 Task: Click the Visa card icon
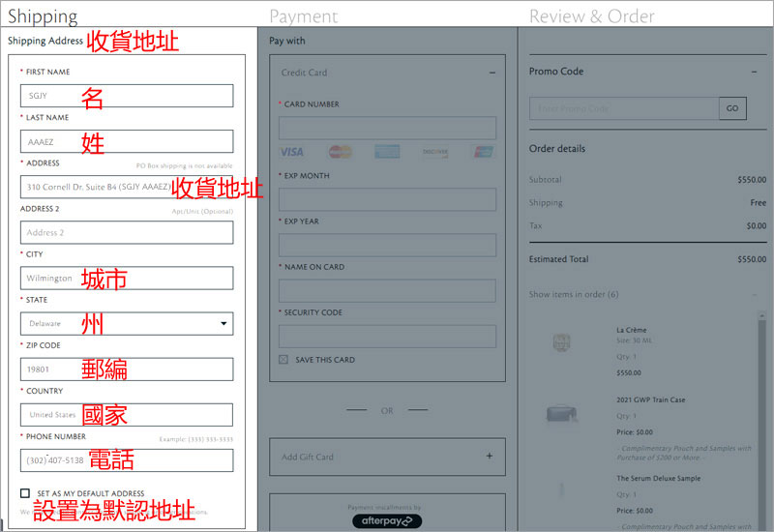coord(291,152)
